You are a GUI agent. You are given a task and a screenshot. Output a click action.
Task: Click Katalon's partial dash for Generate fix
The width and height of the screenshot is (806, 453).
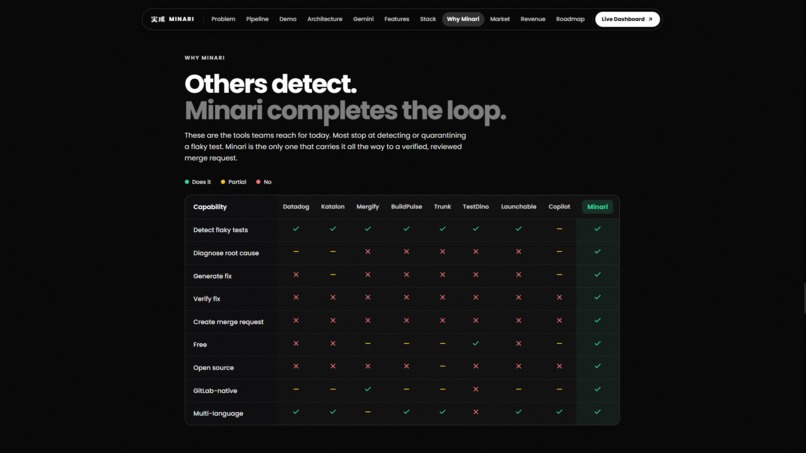(x=333, y=275)
